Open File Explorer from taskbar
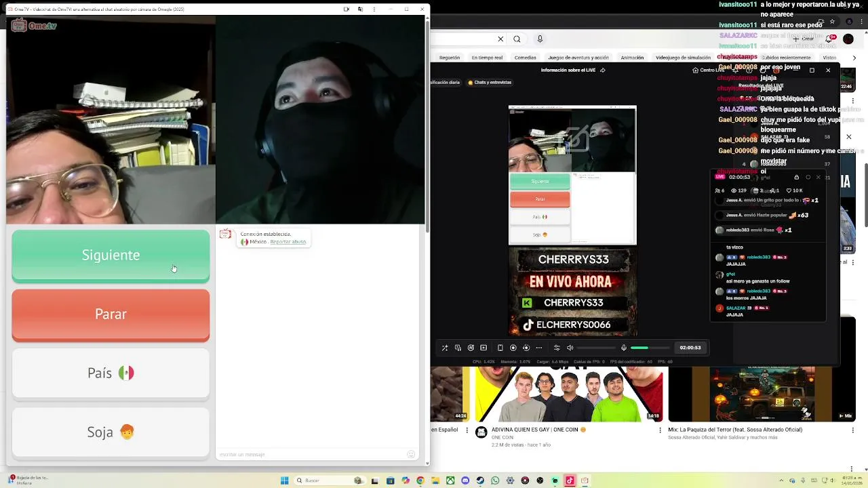The width and height of the screenshot is (868, 488). [x=435, y=481]
